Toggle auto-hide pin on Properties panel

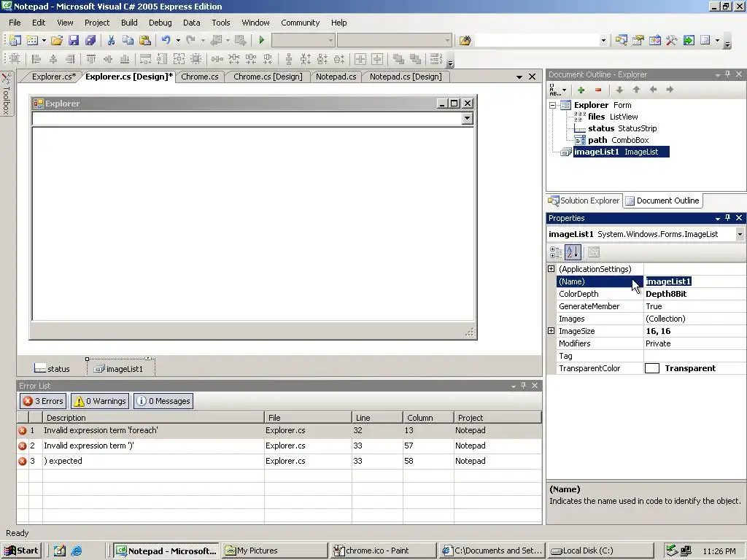(x=727, y=218)
